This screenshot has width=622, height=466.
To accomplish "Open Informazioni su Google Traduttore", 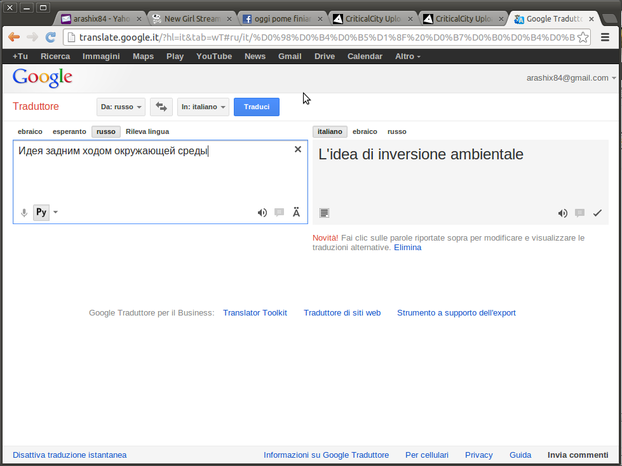I will [326, 455].
